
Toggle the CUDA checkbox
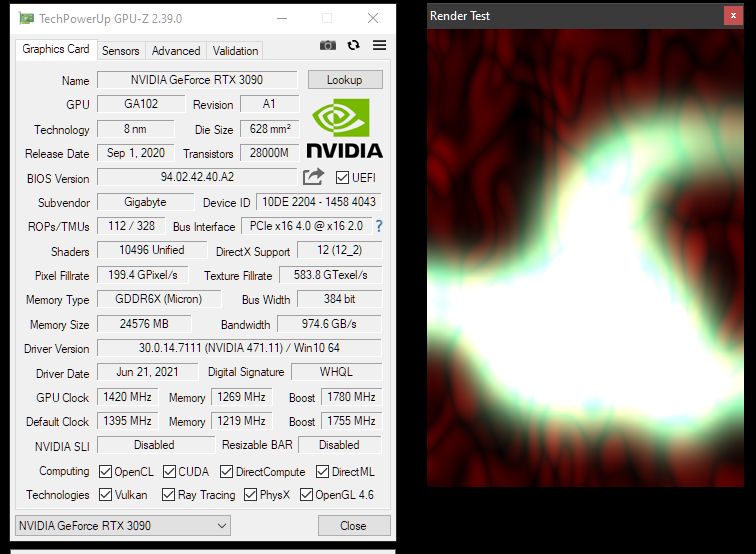[169, 472]
